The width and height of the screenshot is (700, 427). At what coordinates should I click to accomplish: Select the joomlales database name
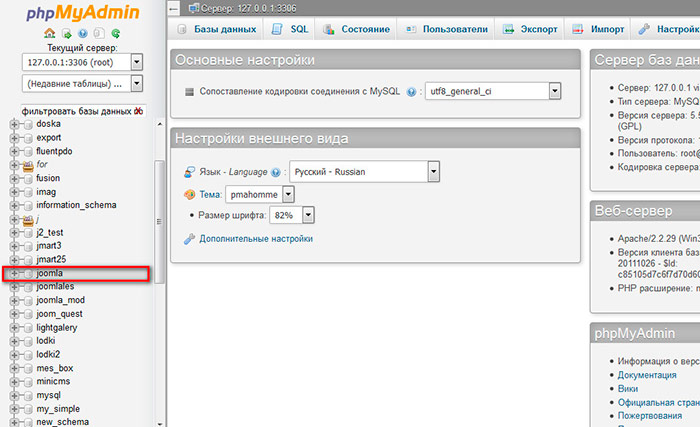click(55, 286)
